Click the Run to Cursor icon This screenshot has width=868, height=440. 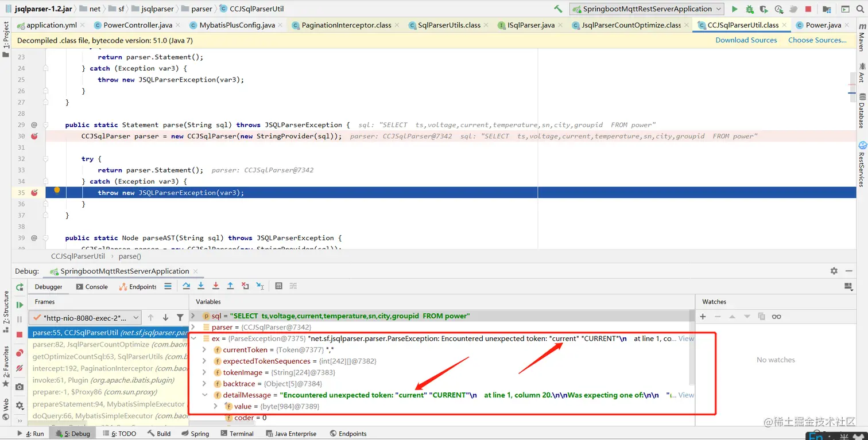click(x=260, y=286)
